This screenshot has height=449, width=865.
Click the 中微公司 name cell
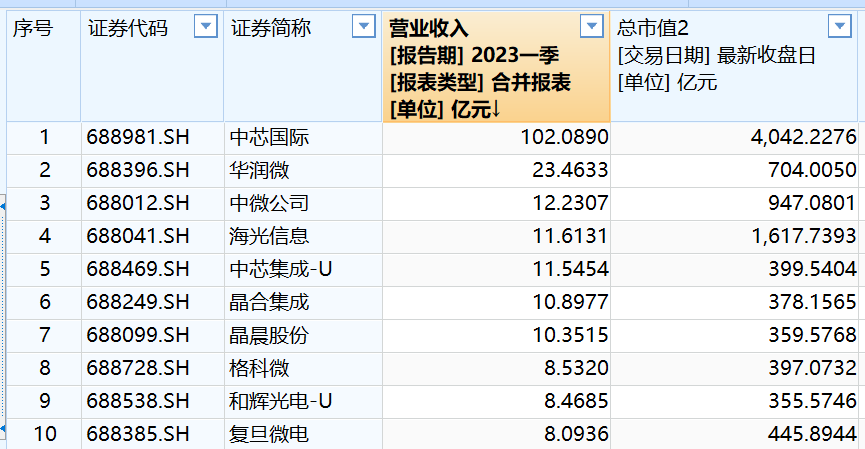[x=303, y=204]
